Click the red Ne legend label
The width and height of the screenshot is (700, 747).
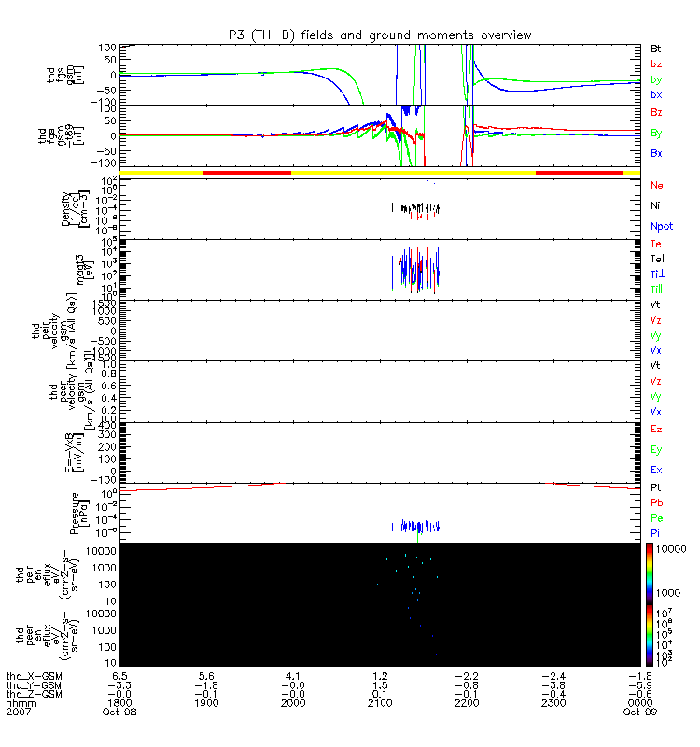point(657,185)
